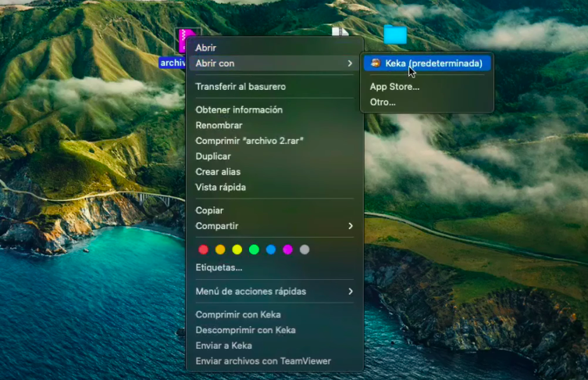The width and height of the screenshot is (588, 380).
Task: Select the blue folder on the desktop
Action: tap(395, 34)
